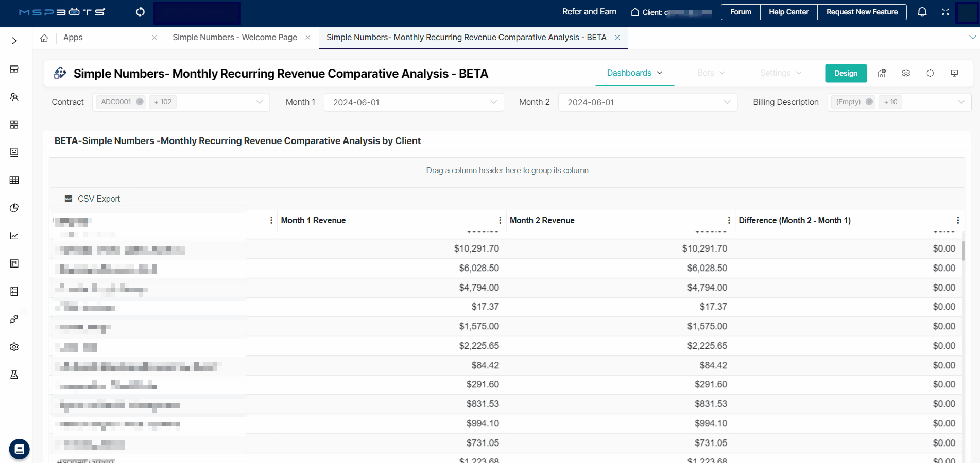
Task: Open Month 2 Revenue column menu
Action: click(729, 220)
